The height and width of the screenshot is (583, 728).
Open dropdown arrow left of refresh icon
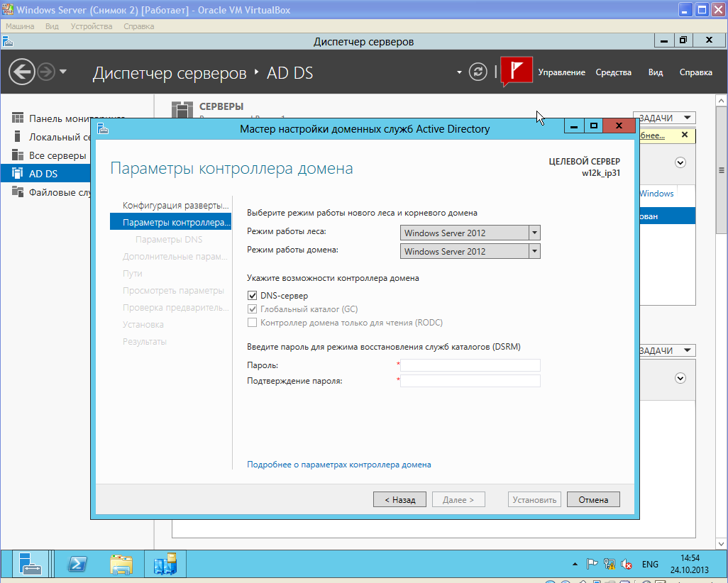458,72
